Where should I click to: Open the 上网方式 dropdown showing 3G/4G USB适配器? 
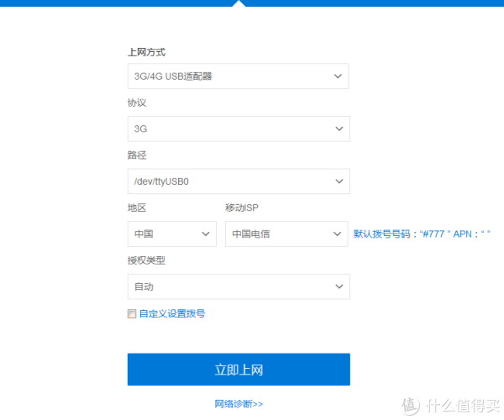[239, 76]
